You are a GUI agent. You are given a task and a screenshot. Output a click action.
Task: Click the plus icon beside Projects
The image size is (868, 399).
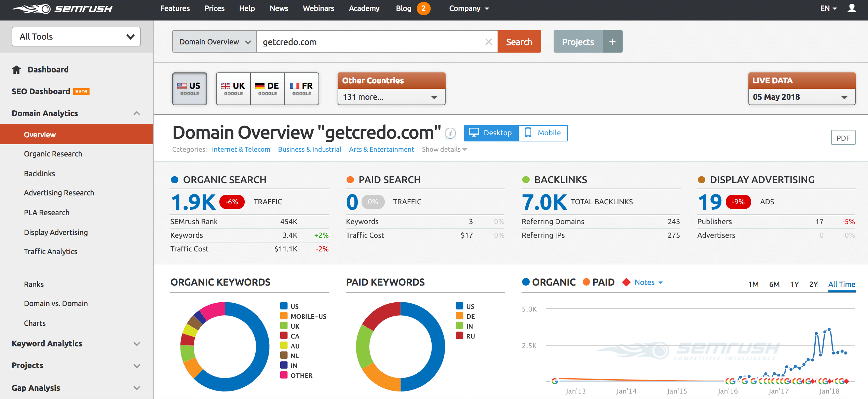pyautogui.click(x=612, y=42)
